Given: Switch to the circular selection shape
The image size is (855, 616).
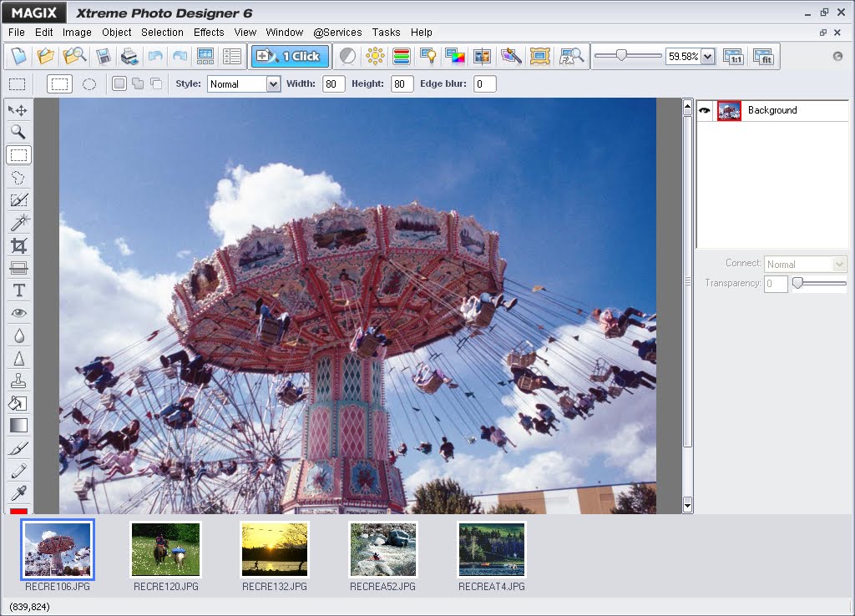Looking at the screenshot, I should coord(89,83).
